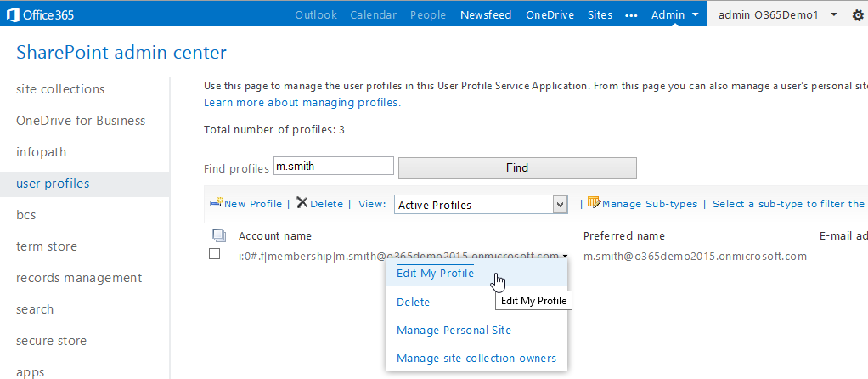The image size is (868, 379).
Task: Click the Office 365 logo icon
Action: 13,14
